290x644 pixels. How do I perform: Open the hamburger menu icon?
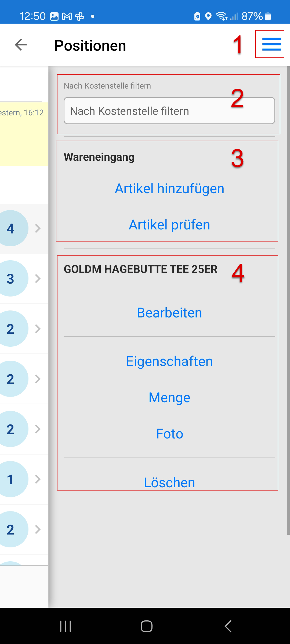point(271,44)
